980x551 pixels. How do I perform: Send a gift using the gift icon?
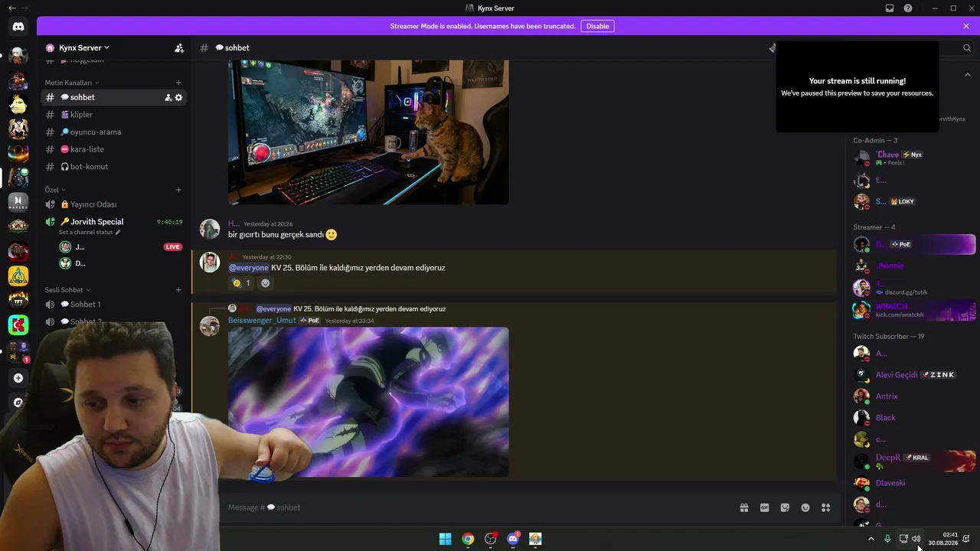[743, 507]
